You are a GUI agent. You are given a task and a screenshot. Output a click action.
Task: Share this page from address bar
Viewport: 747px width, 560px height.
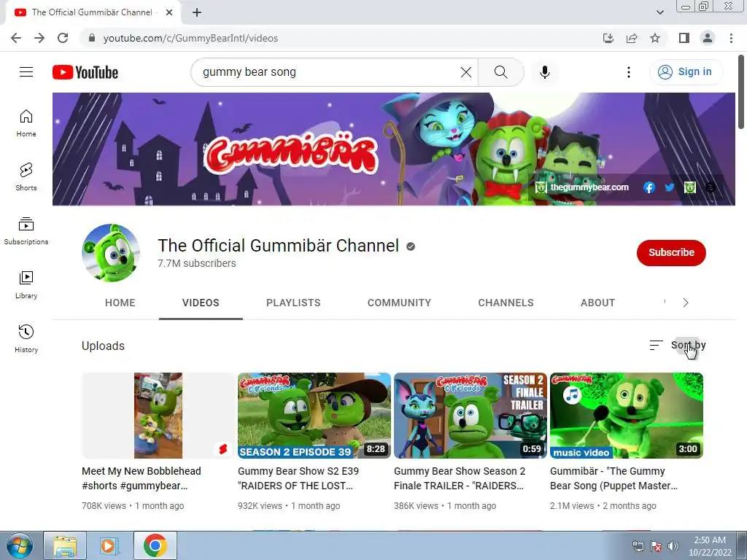tap(632, 38)
